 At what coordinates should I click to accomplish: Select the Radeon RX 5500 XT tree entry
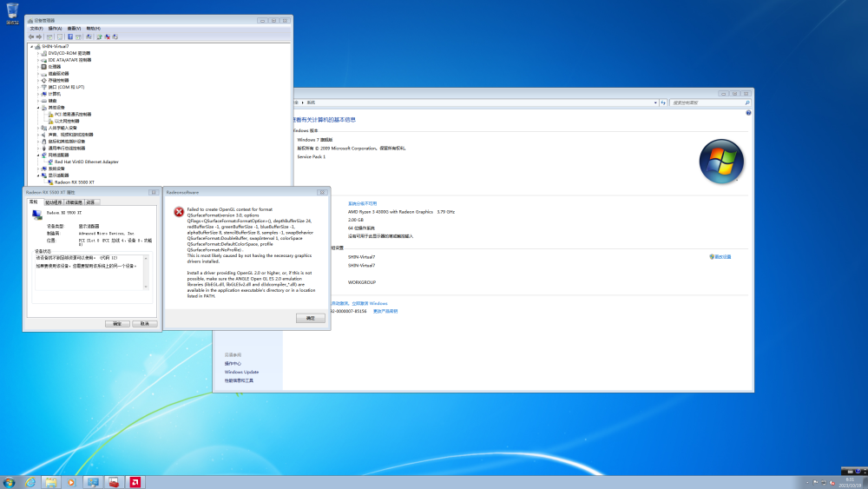74,182
